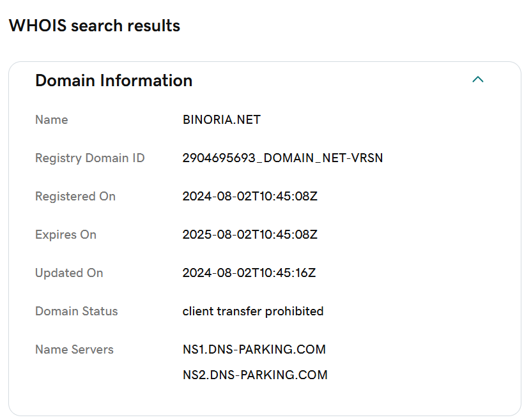Select the client transfer prohibited status
Screen dimensions: 531x420
[x=253, y=311]
